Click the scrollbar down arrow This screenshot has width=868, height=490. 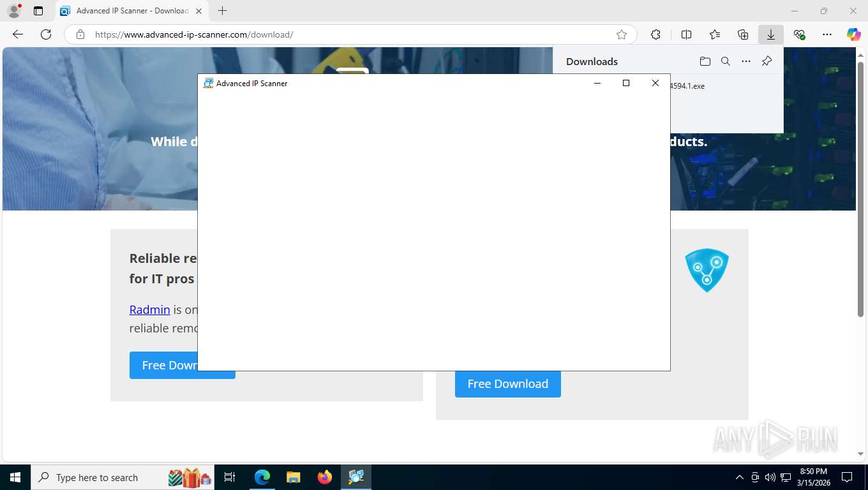(860, 454)
